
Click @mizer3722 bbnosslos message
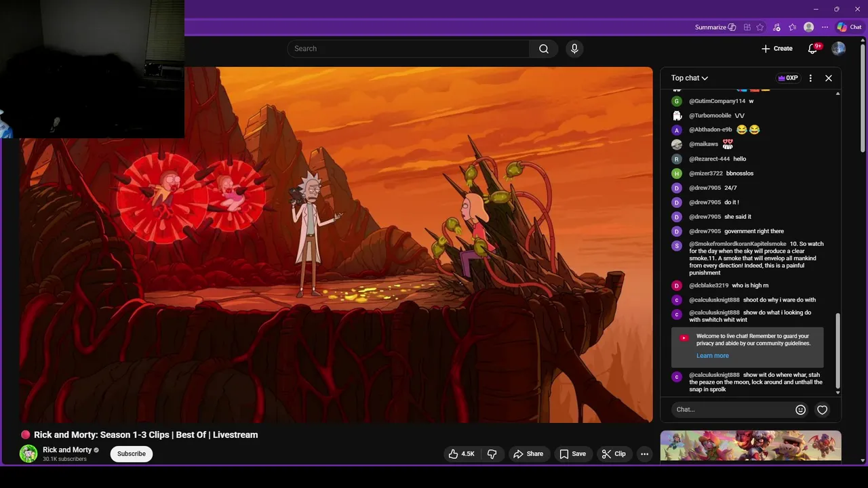pos(749,174)
